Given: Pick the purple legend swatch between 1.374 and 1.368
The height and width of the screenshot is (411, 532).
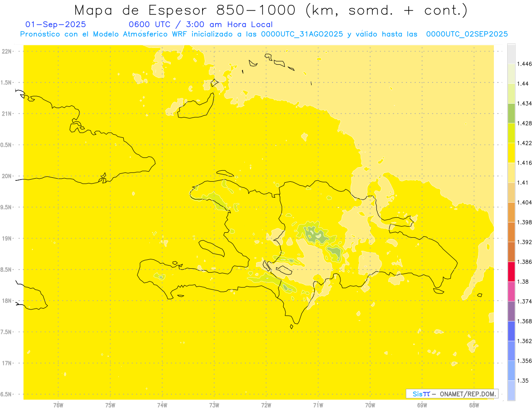Looking at the screenshot, I should [511, 311].
